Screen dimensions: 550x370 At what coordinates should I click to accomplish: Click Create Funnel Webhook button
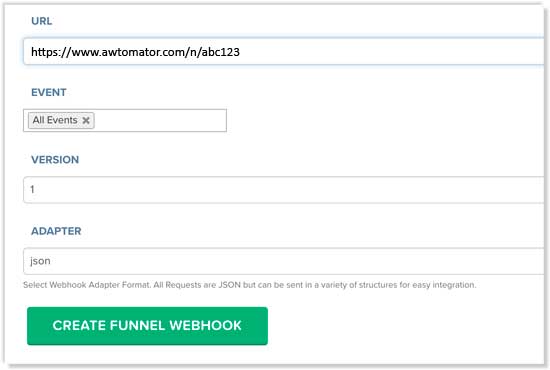coord(147,326)
